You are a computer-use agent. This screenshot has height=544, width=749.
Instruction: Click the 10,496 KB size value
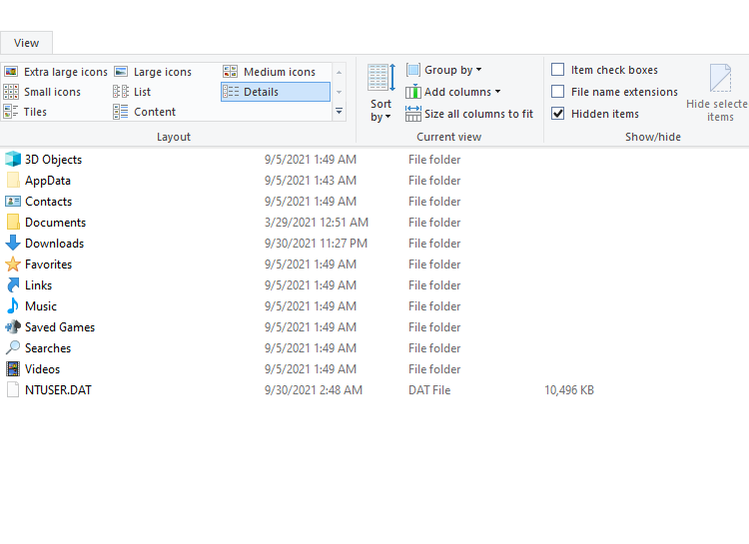point(569,391)
